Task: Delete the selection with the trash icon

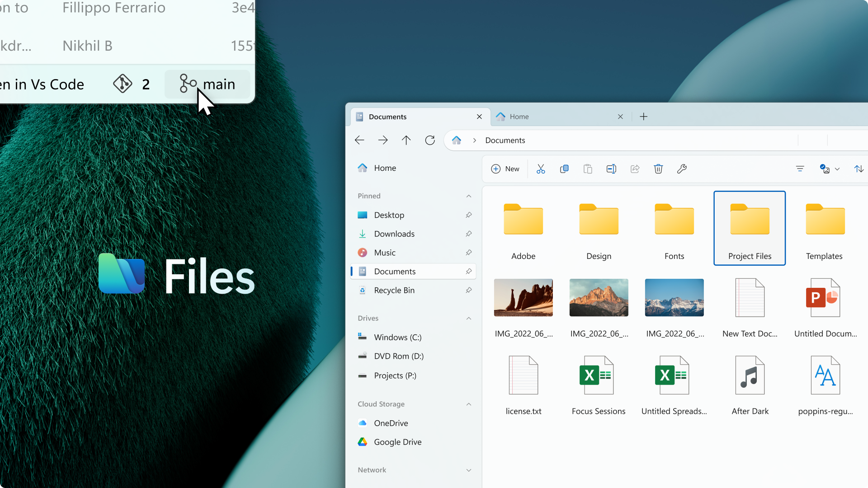Action: coord(658,169)
